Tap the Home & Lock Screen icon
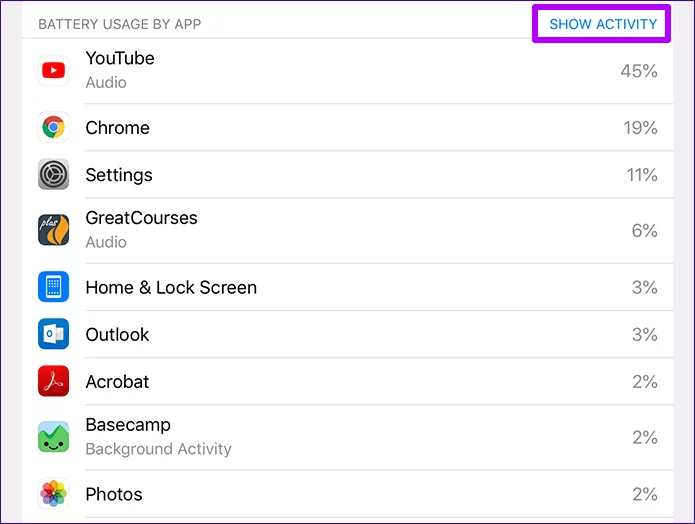Screen dimensions: 695x524 tap(53, 287)
